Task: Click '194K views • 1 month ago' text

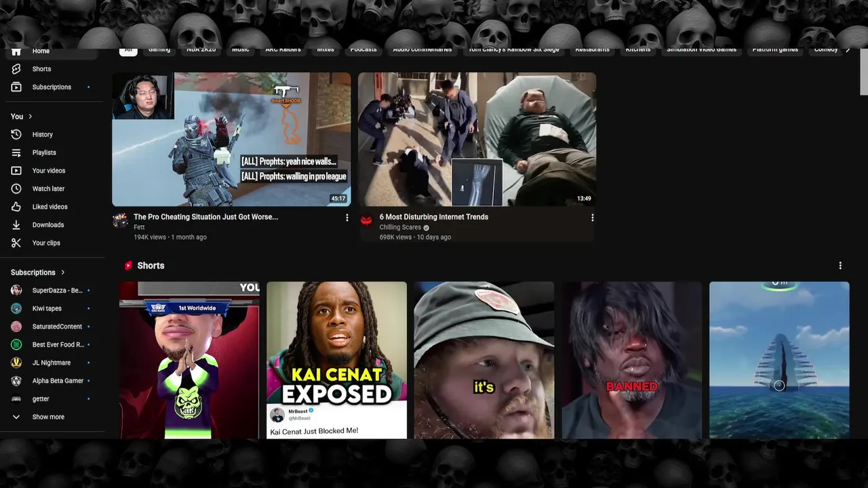Action: tap(170, 237)
